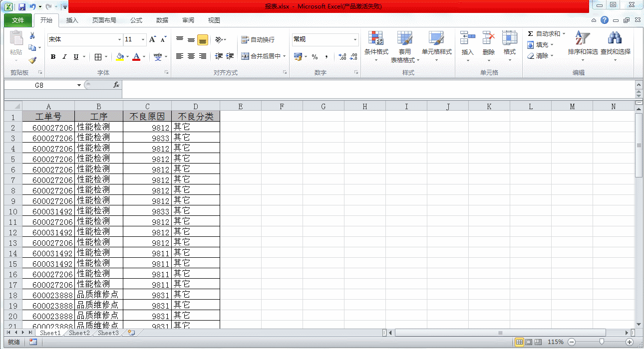Image resolution: width=644 pixels, height=349 pixels.
Task: Click Delete cells (删除) button
Action: pos(489,46)
